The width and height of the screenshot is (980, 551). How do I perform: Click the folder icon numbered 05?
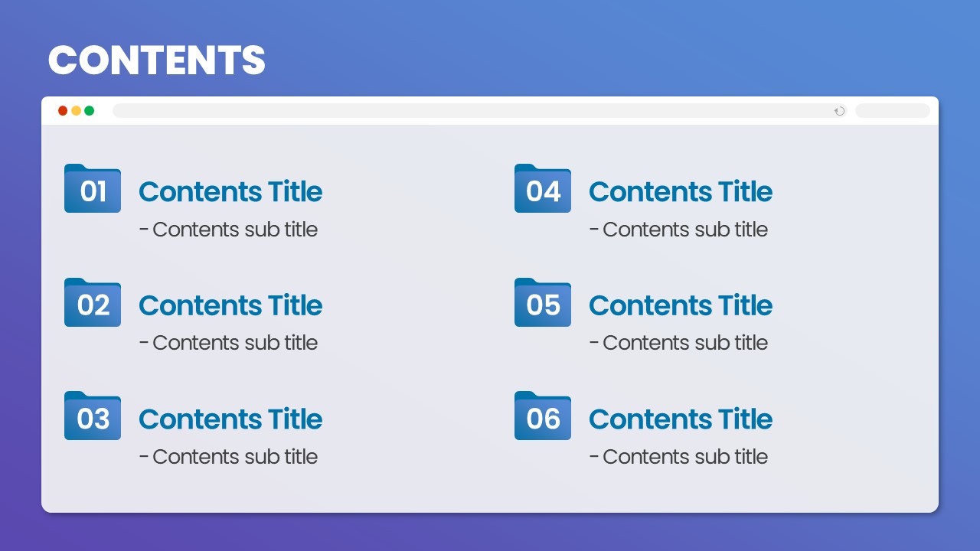[543, 303]
